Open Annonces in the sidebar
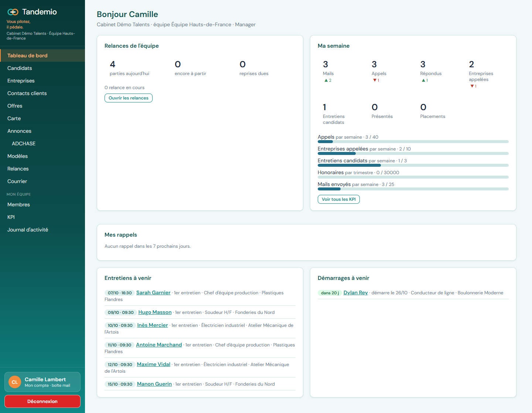Screen dimensions: 532x413 [x=42, y=131]
